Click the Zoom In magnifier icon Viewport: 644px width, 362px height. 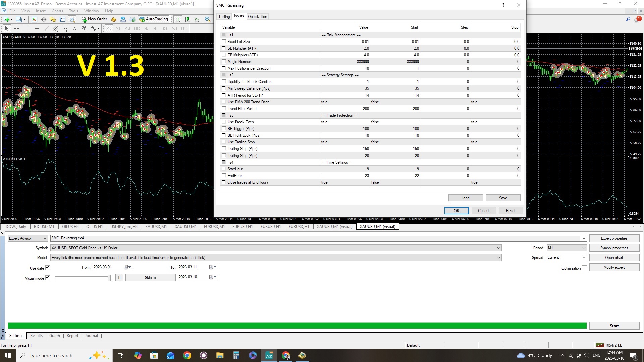click(x=208, y=19)
